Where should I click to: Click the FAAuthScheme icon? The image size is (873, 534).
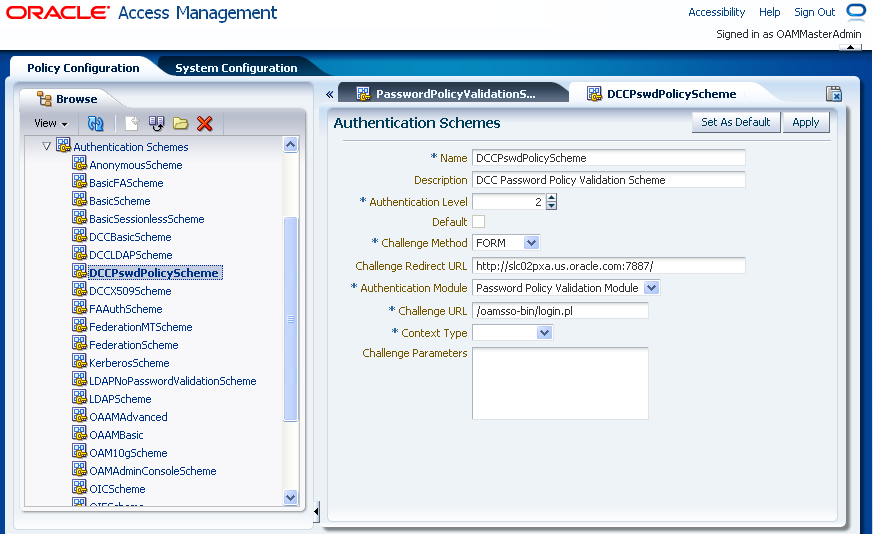tap(79, 307)
